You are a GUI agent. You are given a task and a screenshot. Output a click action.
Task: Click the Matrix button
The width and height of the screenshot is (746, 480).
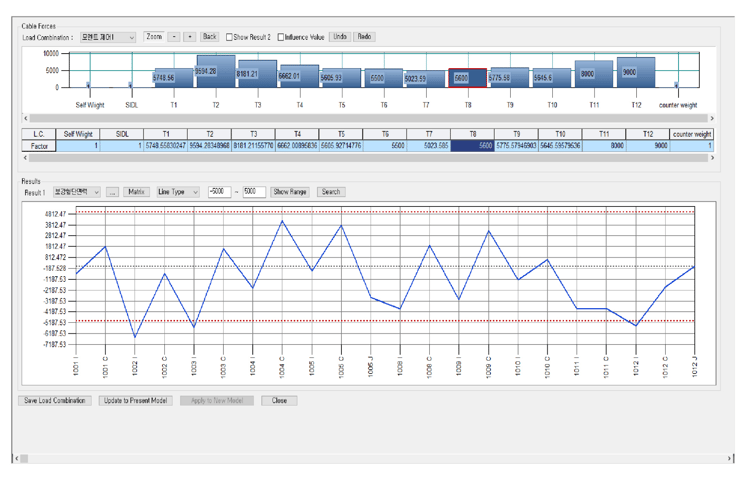coord(137,192)
